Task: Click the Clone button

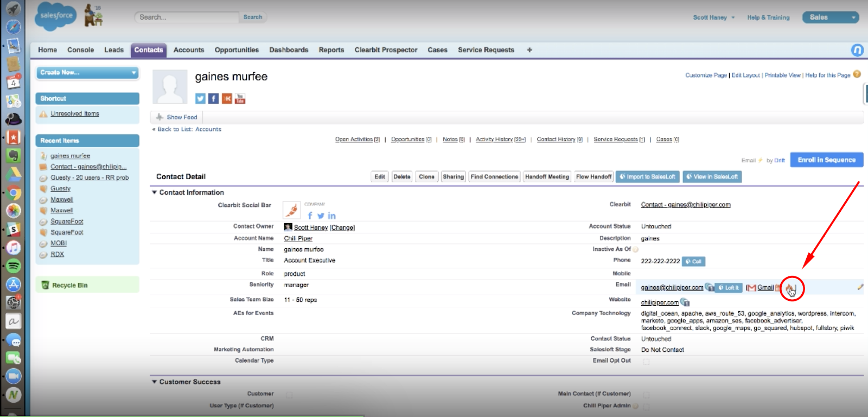Action: point(426,176)
